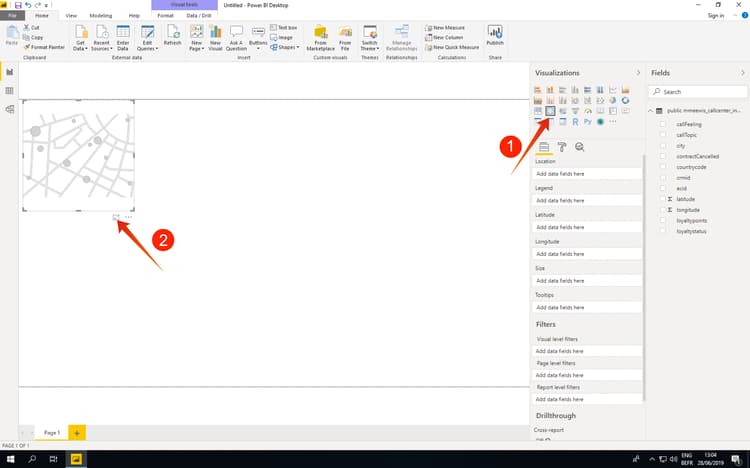750x468 pixels.
Task: Select the Treemap visualization icon
Action: [538, 111]
